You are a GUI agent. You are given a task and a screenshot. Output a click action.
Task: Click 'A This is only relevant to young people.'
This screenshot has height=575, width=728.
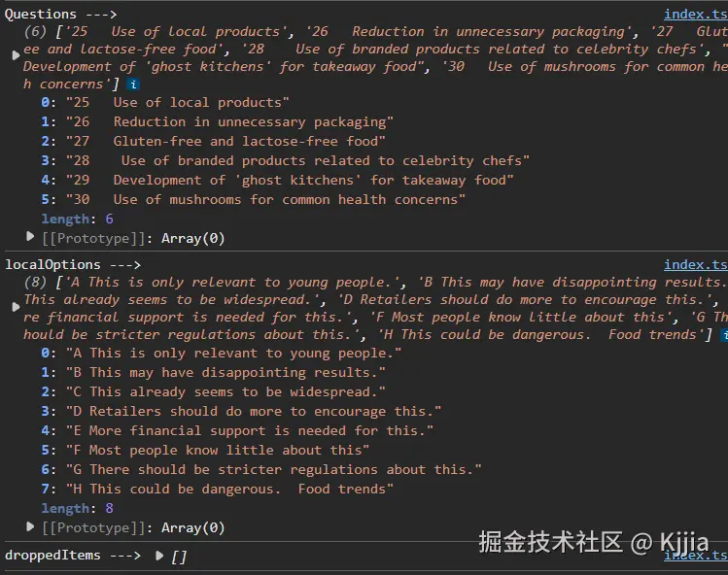233,353
